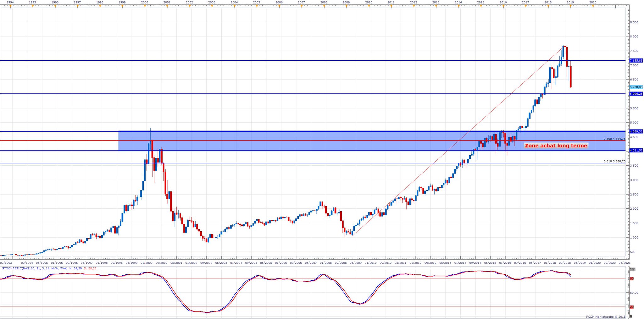The height and width of the screenshot is (319, 644).
Task: Click the stochastic 50,00 axis label
Action: 634,293
